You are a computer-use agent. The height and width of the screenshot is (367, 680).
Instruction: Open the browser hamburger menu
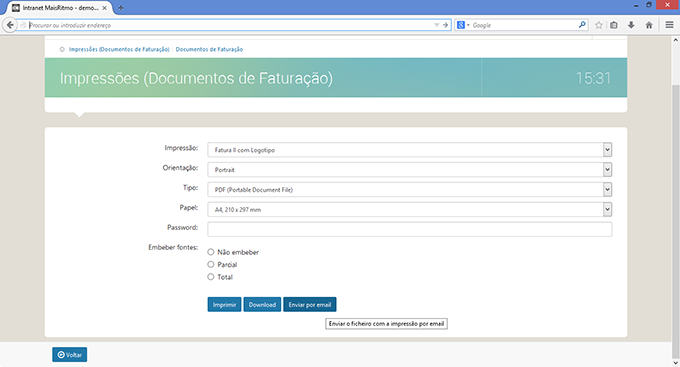[669, 25]
